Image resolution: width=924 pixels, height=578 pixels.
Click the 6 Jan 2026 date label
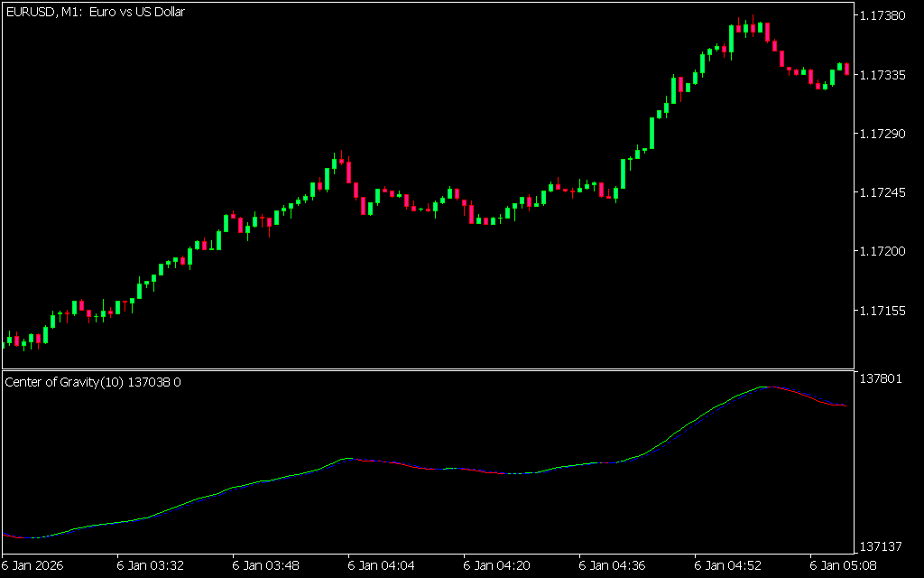pyautogui.click(x=34, y=565)
